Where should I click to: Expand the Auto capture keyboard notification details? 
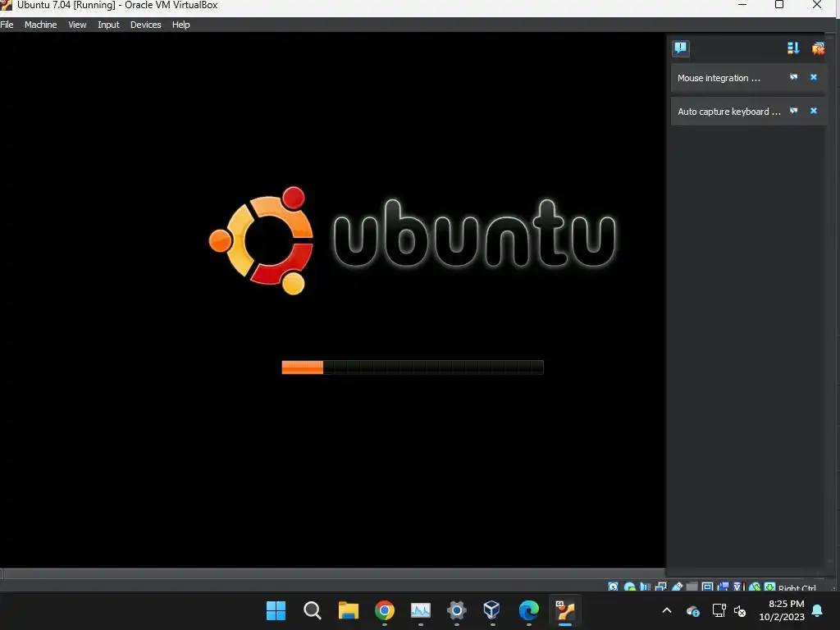click(x=794, y=111)
